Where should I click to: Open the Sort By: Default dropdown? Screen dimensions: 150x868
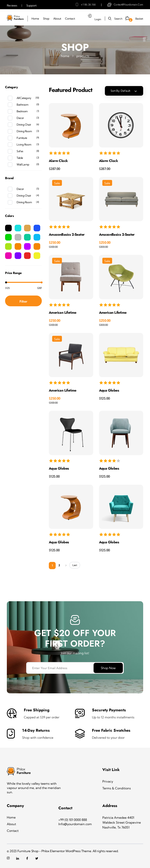(124, 91)
